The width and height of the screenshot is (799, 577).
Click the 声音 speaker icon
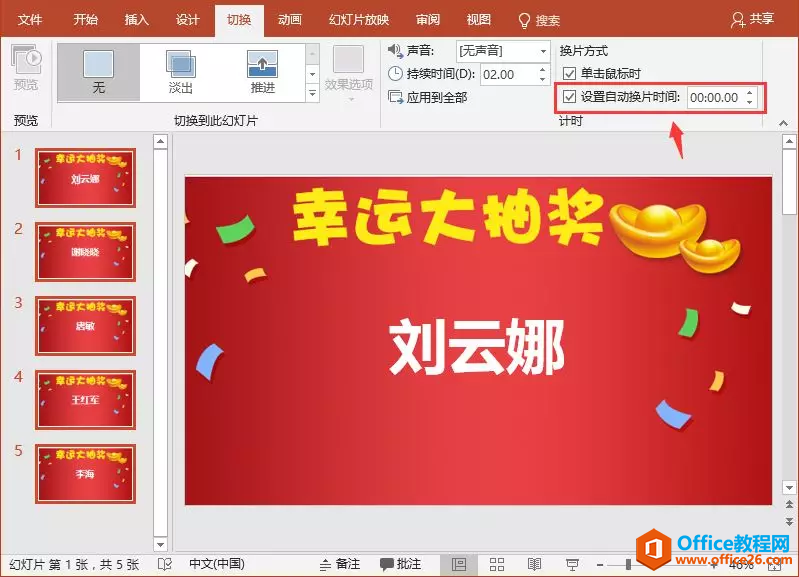395,50
